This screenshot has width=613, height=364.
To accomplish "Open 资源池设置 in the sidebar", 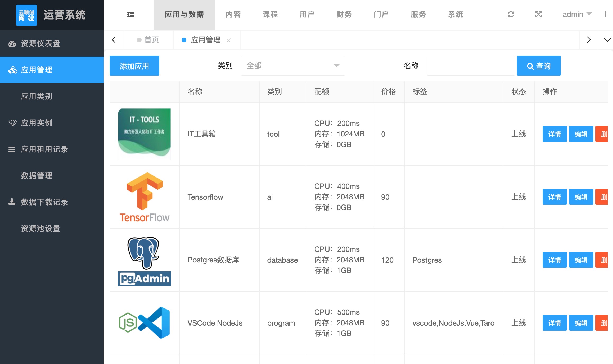I will click(52, 229).
